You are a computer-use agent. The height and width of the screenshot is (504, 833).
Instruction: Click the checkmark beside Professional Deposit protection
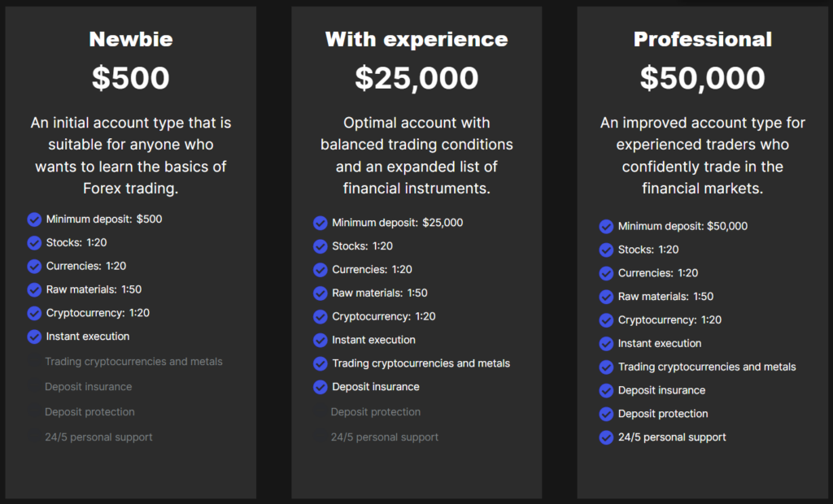click(606, 414)
